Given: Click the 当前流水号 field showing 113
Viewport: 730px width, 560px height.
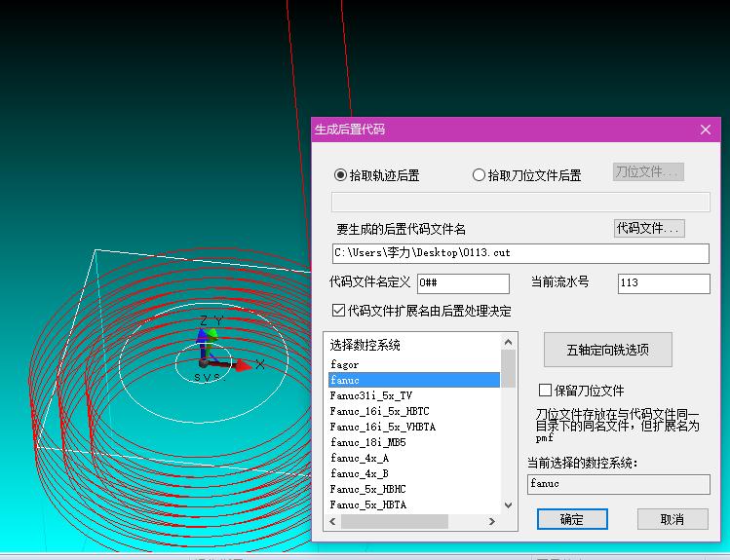Looking at the screenshot, I should 664,282.
